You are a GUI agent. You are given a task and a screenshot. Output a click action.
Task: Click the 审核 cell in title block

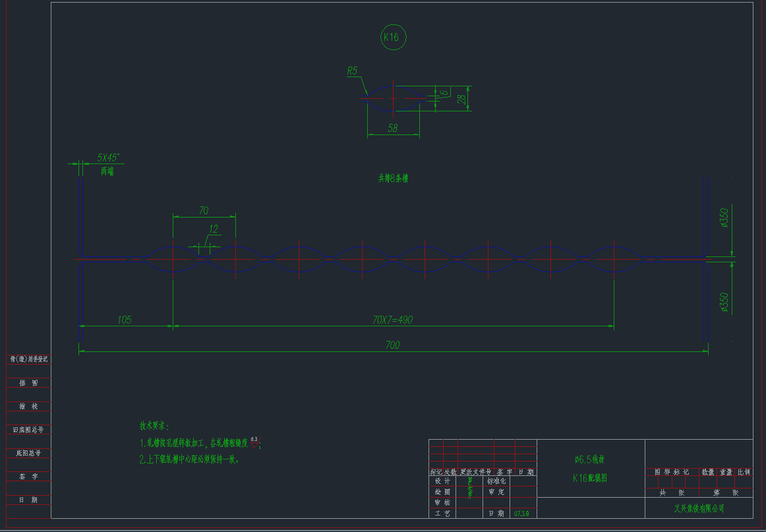click(x=442, y=503)
